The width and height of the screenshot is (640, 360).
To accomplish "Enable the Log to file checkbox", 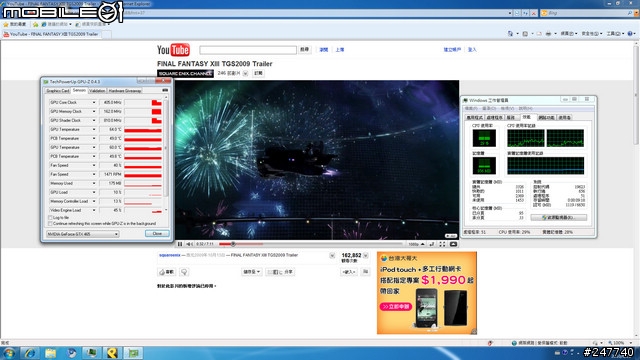I will click(x=50, y=218).
